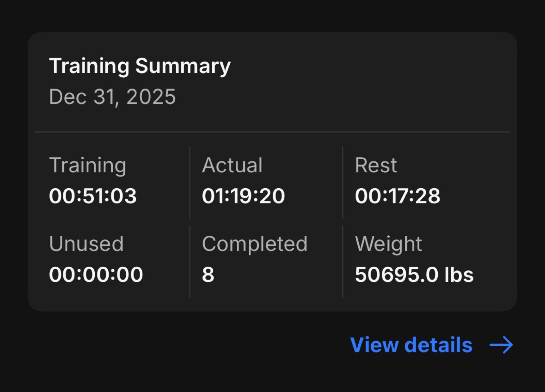Click the horizontal divider under the date
Image resolution: width=545 pixels, height=392 pixels.
[x=272, y=131]
